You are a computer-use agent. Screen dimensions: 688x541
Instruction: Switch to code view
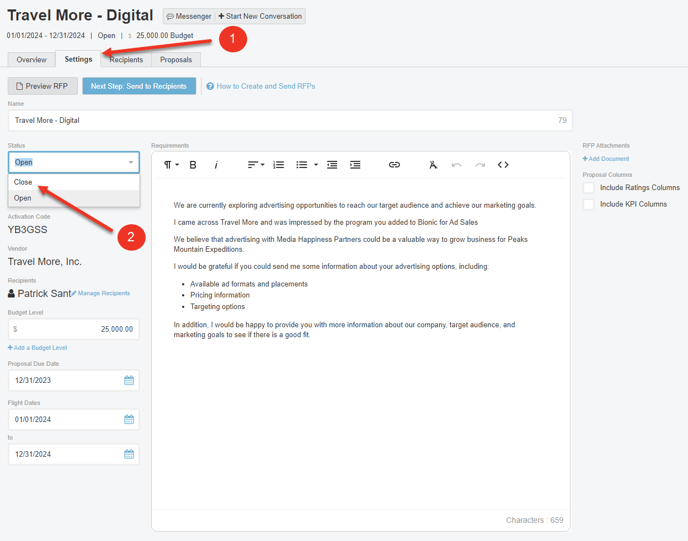[503, 165]
